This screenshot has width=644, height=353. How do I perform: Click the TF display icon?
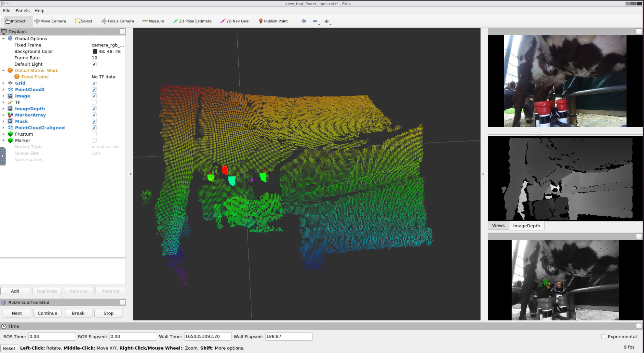(10, 102)
